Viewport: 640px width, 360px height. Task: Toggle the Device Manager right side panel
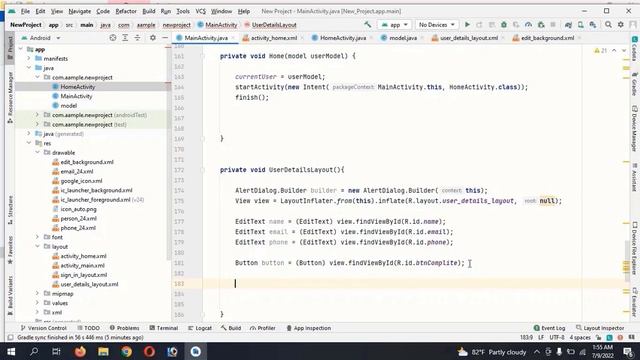coord(635,129)
